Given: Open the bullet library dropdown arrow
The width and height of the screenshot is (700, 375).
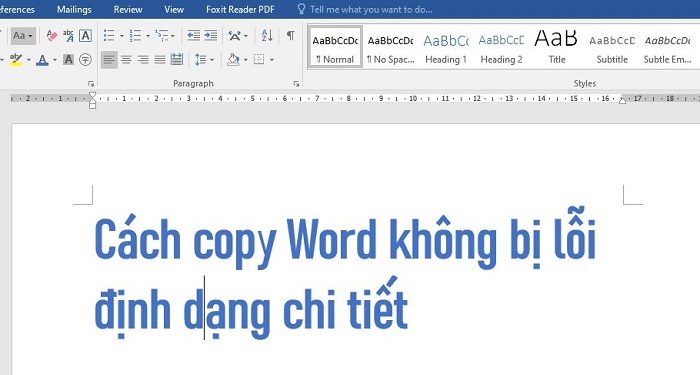Looking at the screenshot, I should click(x=121, y=36).
